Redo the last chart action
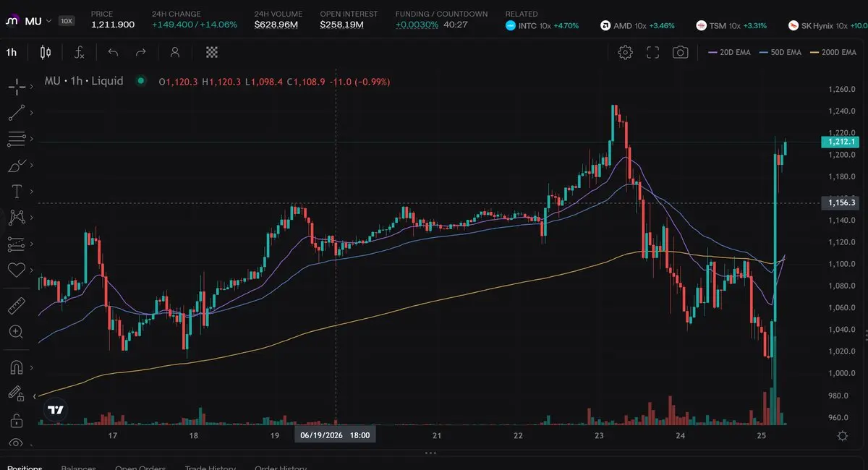The image size is (868, 470). [x=141, y=52]
